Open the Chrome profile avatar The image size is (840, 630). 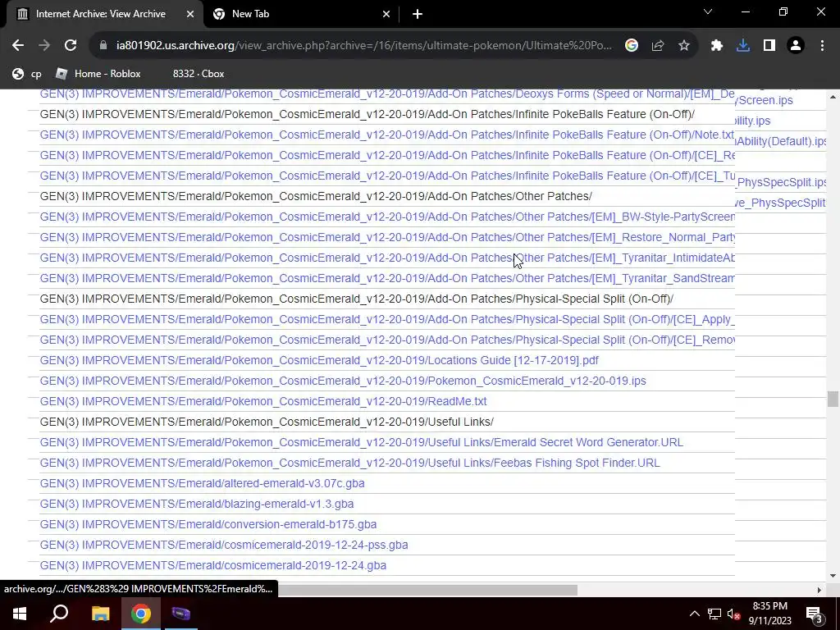(x=796, y=46)
